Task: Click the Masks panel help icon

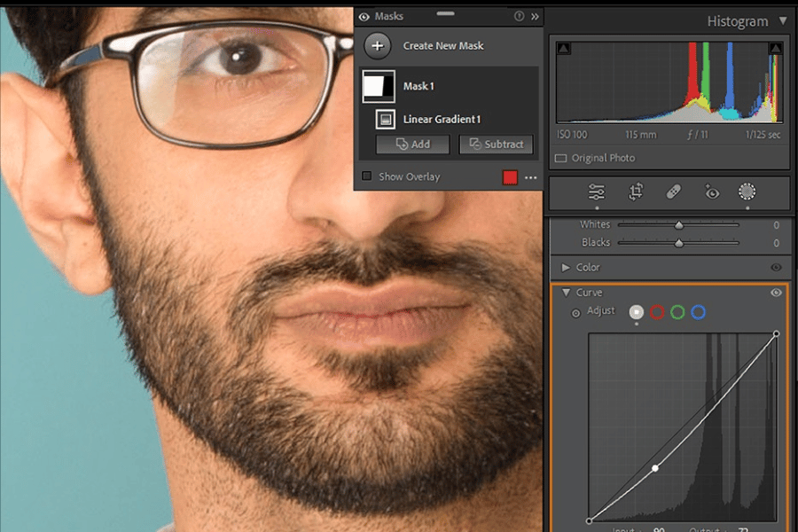Action: tap(519, 16)
